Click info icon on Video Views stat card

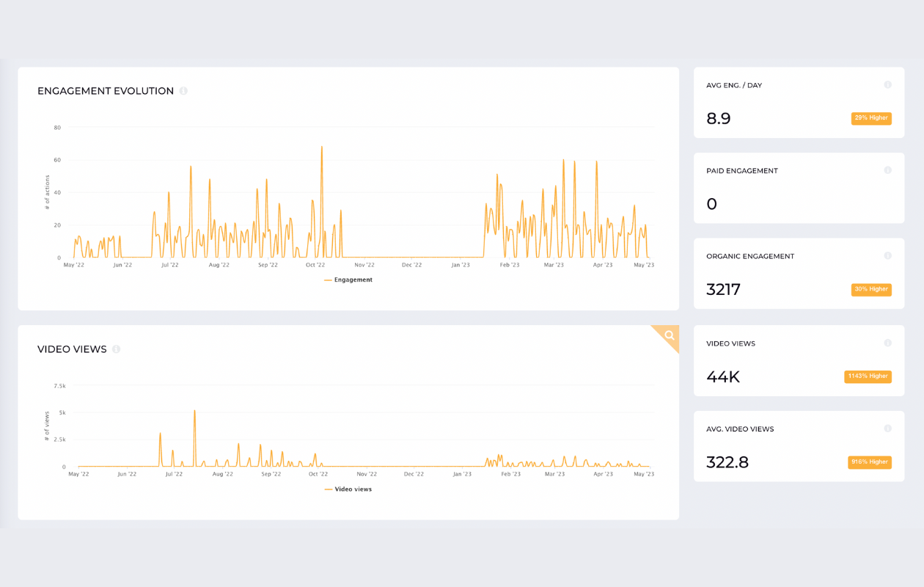click(x=887, y=343)
